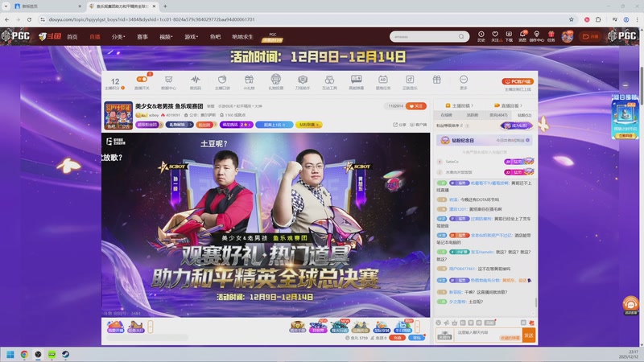Click the PGC event badge in nav bar

272,37
